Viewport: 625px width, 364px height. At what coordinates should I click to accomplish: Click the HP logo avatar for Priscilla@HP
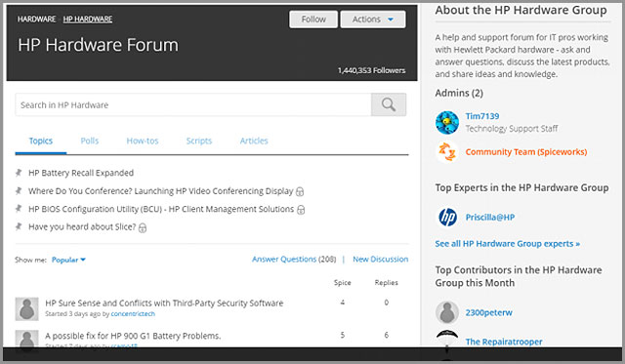447,218
